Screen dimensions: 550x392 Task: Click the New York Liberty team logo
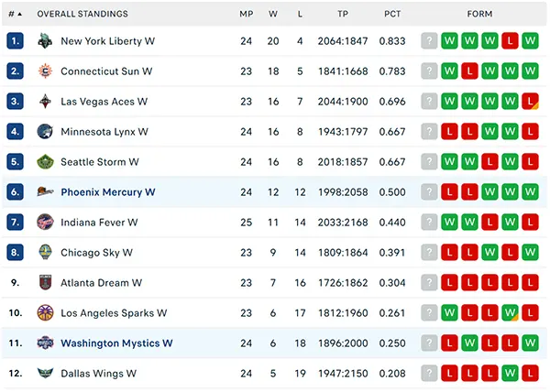coord(45,41)
